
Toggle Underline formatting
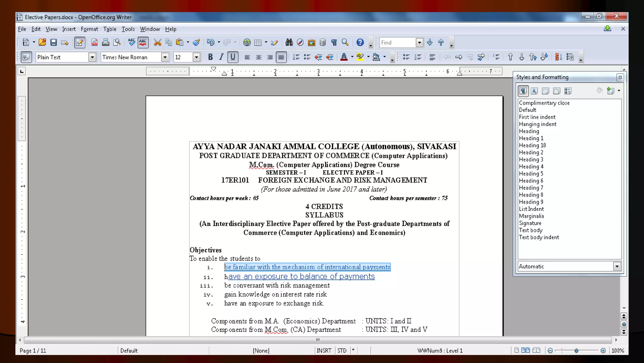coord(233,57)
